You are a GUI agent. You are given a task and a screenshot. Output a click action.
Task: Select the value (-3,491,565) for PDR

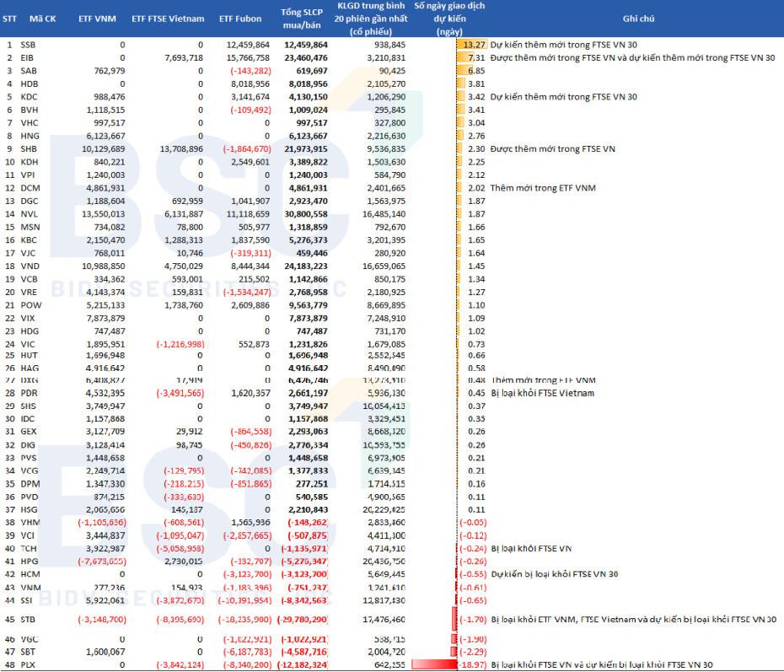tap(180, 393)
